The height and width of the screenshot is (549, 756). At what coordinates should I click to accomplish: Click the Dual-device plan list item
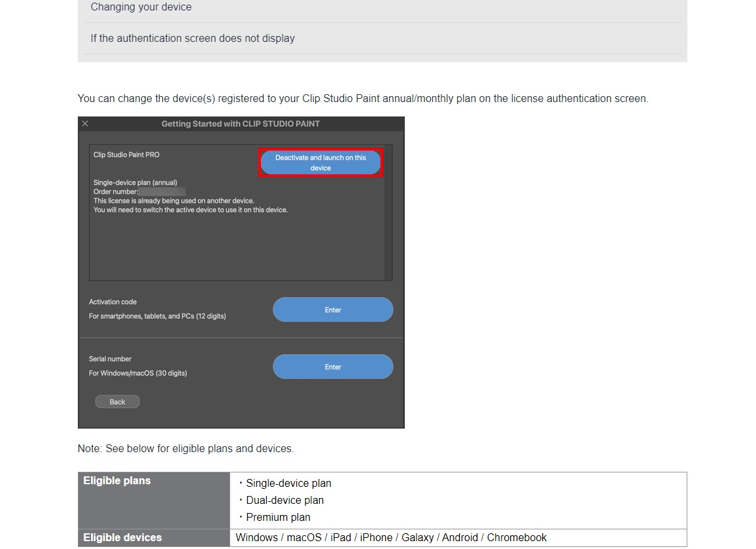pos(284,501)
